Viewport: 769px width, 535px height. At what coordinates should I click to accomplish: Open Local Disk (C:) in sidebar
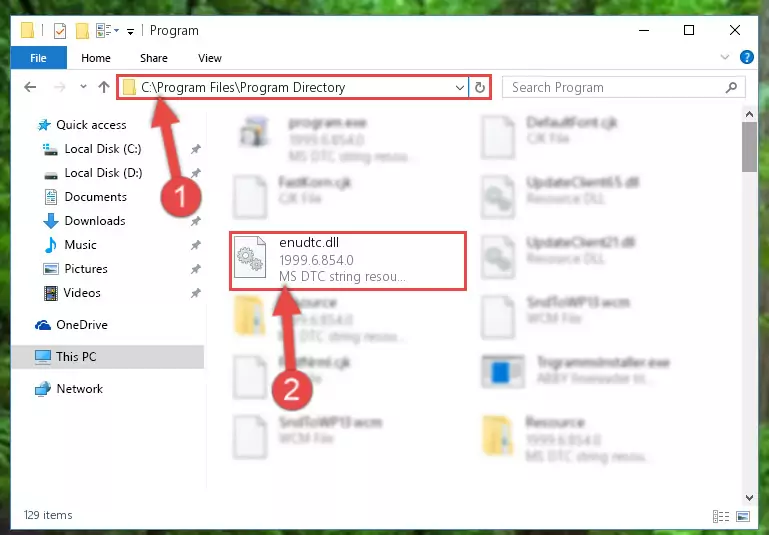pyautogui.click(x=103, y=149)
